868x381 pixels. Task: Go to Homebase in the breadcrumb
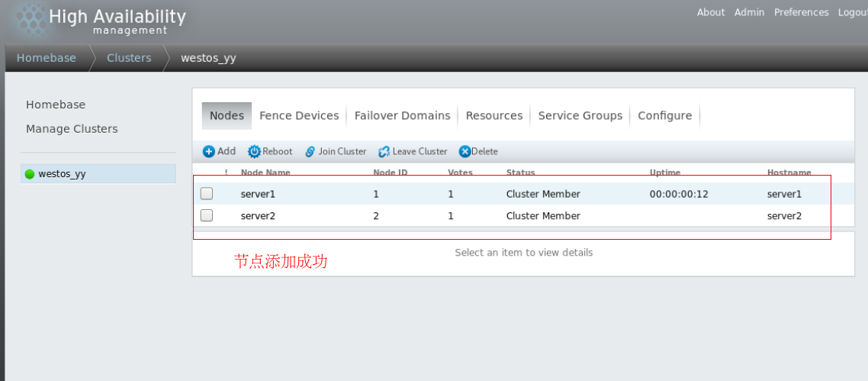47,57
